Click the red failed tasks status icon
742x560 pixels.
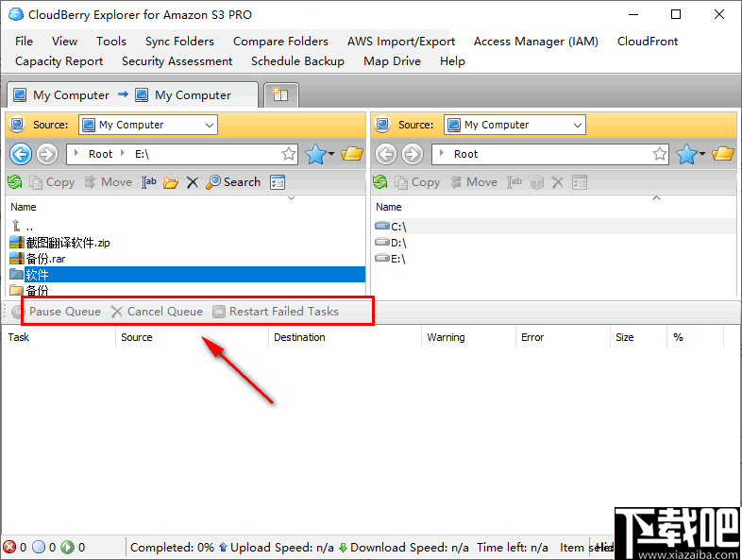click(9, 547)
